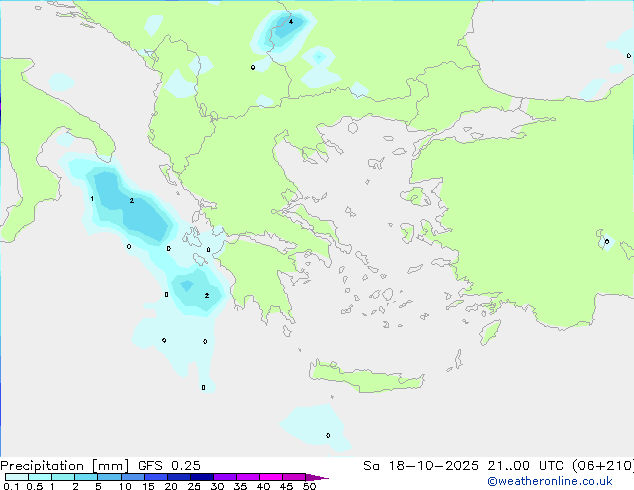
Task: Choose the 15–20 mm legend color box
Action: [155, 477]
